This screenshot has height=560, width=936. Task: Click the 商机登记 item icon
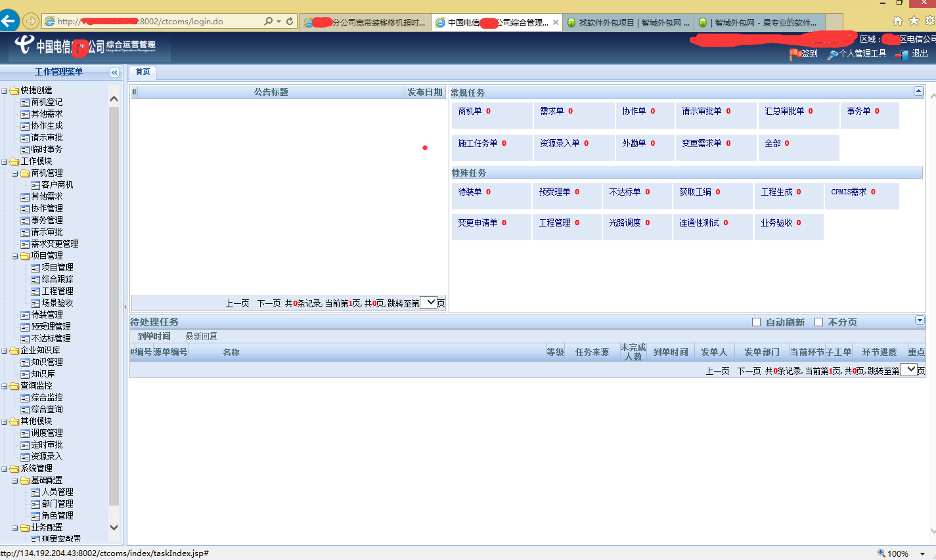tap(25, 102)
